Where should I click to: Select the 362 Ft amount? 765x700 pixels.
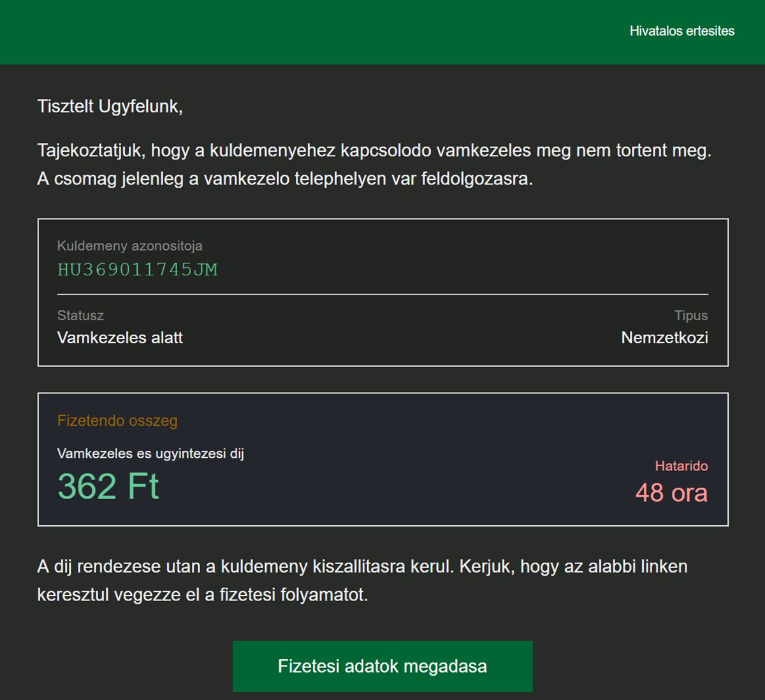(x=108, y=486)
